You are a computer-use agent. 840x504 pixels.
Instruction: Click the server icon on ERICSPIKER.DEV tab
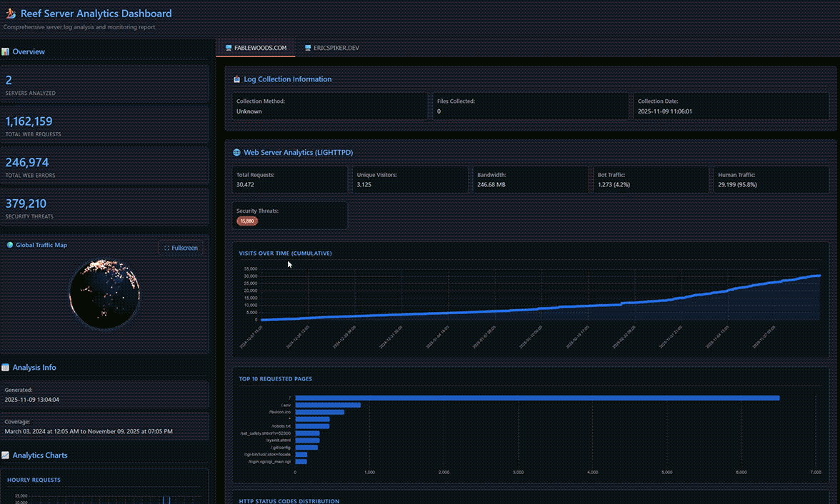[x=307, y=48]
